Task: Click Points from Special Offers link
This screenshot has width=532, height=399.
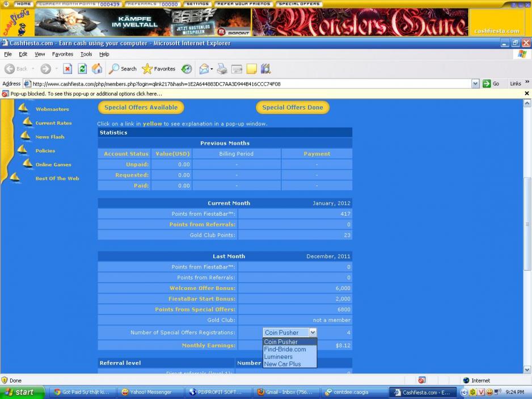Action: pos(195,309)
